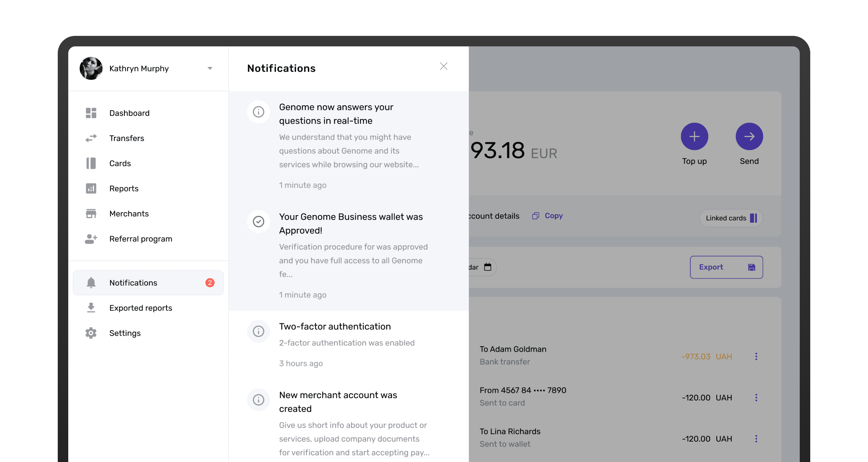
Task: Open Reports from the sidebar
Action: [x=124, y=188]
